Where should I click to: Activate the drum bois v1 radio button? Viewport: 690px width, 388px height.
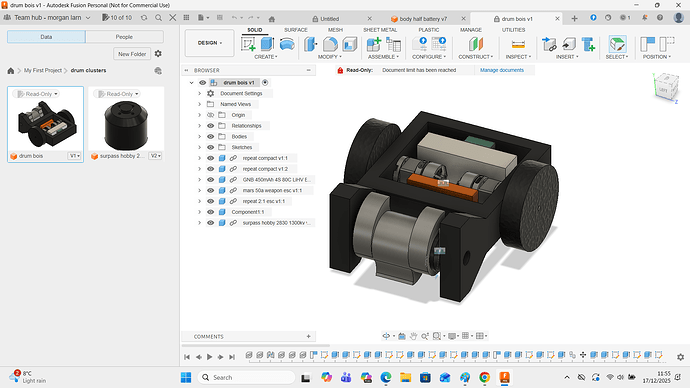click(x=265, y=83)
